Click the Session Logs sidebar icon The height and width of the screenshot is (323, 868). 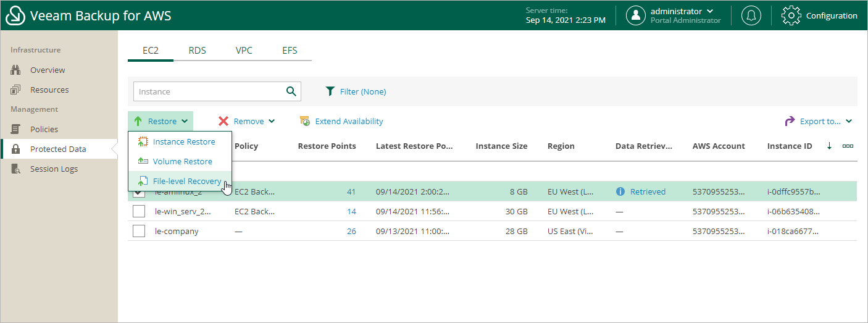(x=17, y=169)
